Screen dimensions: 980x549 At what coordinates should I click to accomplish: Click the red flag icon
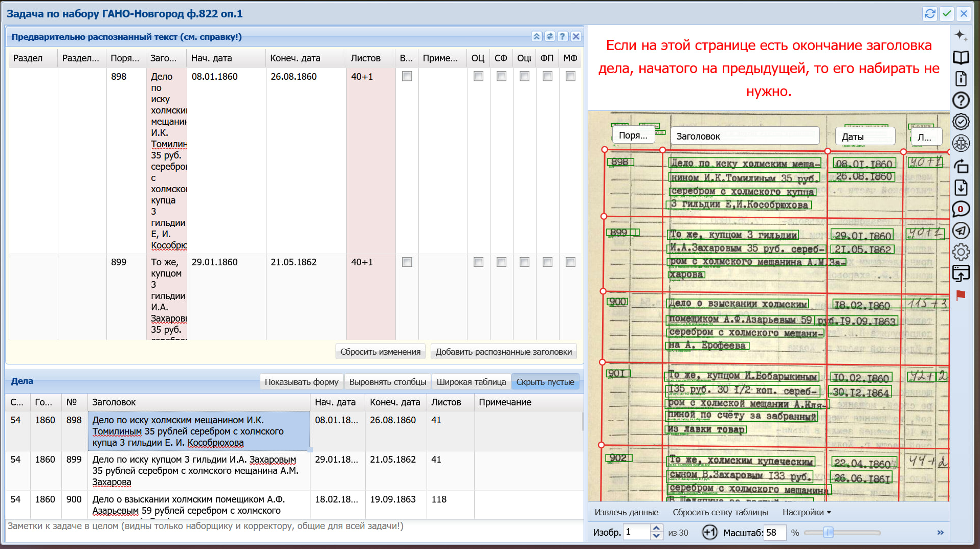pyautogui.click(x=961, y=295)
